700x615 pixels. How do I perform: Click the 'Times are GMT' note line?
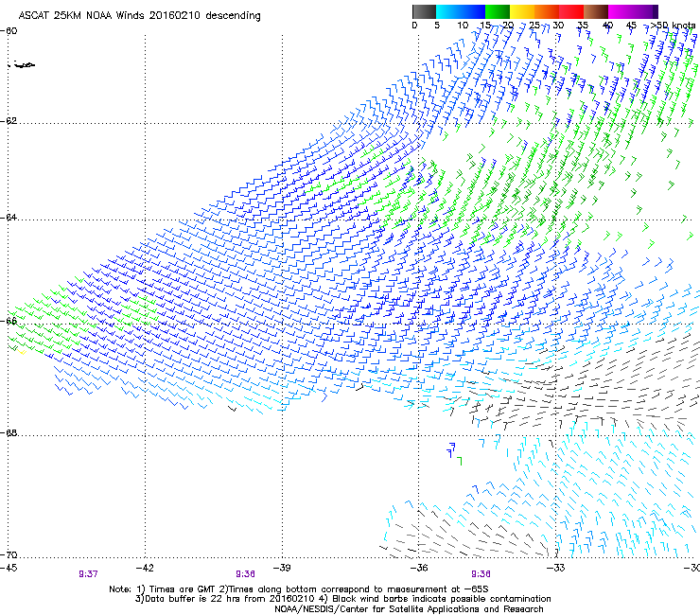click(x=299, y=589)
